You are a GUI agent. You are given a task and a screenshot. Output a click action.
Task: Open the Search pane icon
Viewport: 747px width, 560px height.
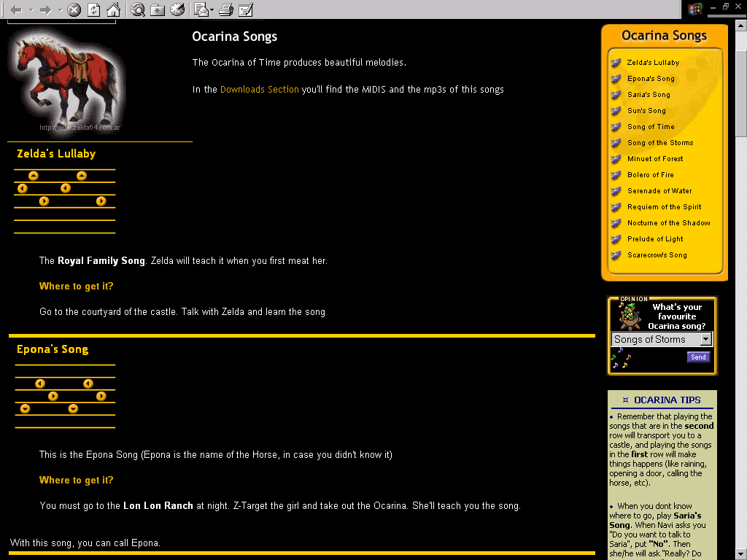pos(138,9)
